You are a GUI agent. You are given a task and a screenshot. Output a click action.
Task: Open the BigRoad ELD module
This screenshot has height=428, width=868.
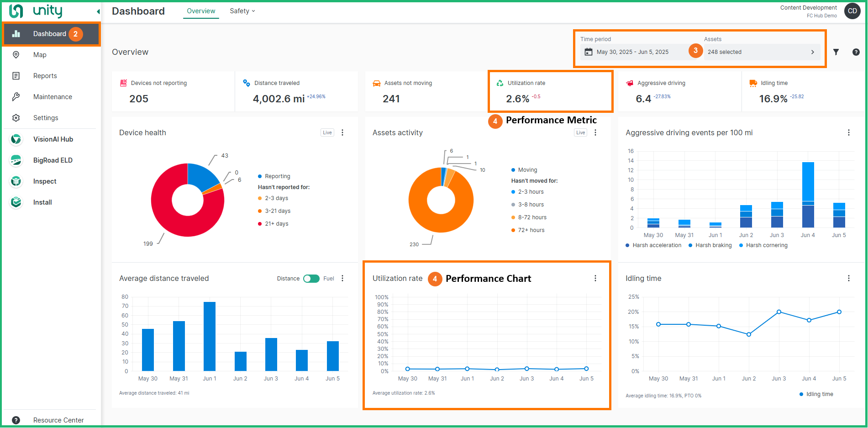pyautogui.click(x=53, y=160)
